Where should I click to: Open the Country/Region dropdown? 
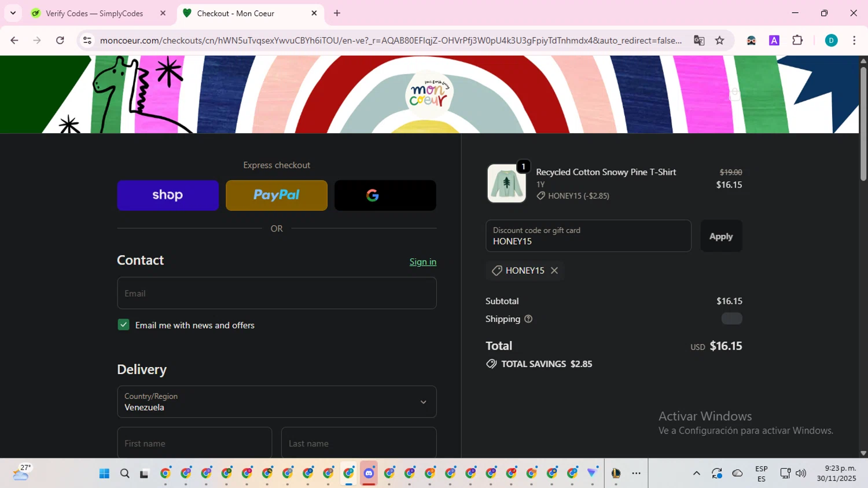point(277,402)
